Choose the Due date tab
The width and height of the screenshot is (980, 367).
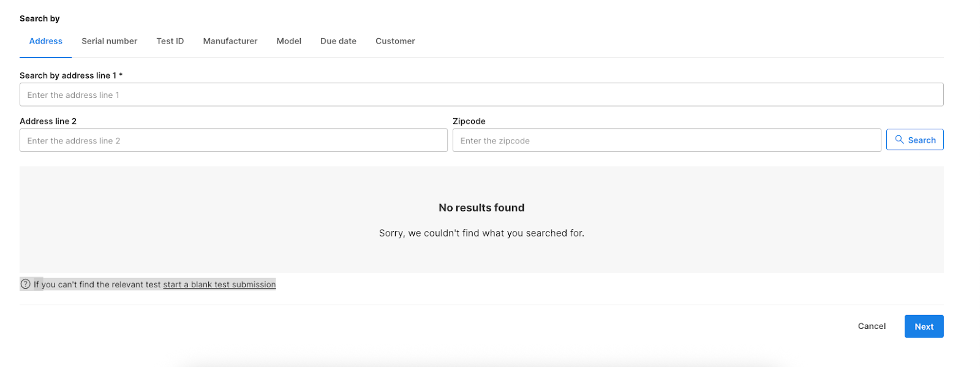coord(338,41)
